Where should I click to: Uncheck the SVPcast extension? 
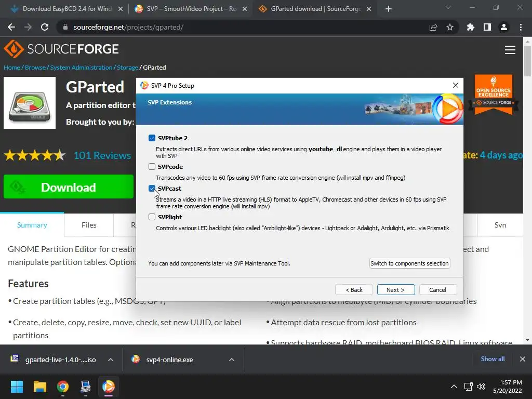[152, 188]
